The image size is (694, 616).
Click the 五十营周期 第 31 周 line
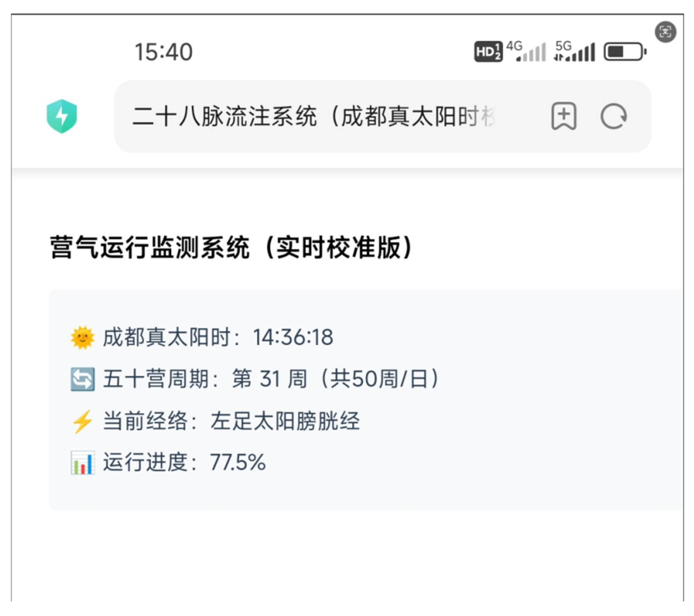271,379
